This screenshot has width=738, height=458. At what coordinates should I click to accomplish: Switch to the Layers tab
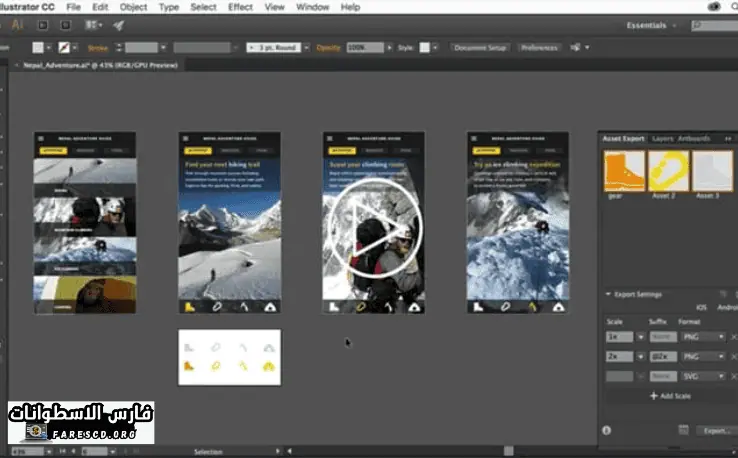click(662, 138)
